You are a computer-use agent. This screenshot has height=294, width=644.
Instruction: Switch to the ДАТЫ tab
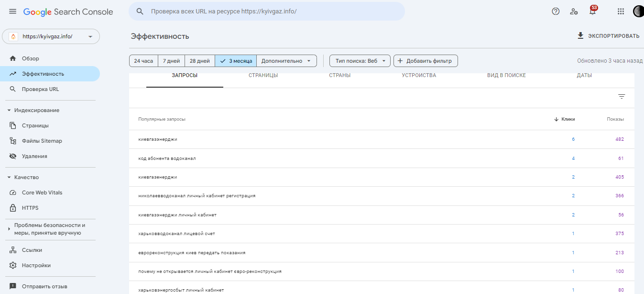coord(584,76)
